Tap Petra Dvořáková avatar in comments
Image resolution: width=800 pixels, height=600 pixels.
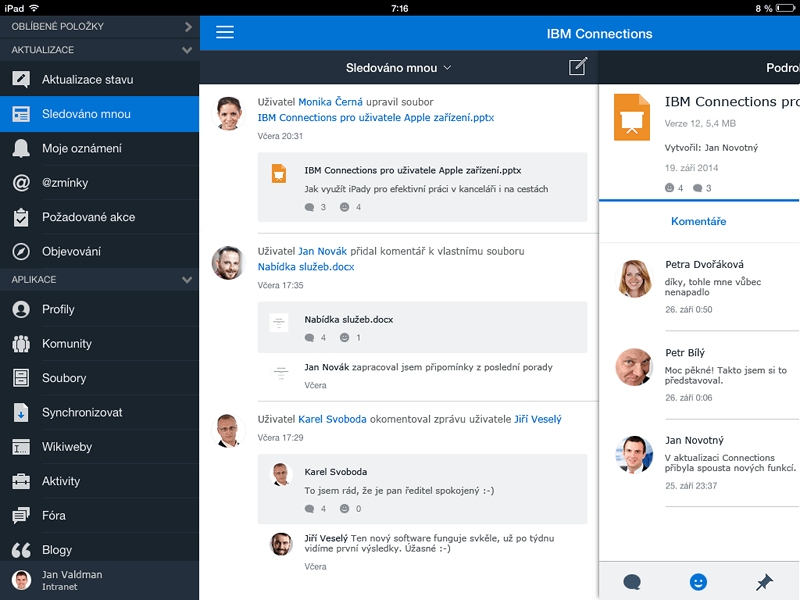(634, 279)
